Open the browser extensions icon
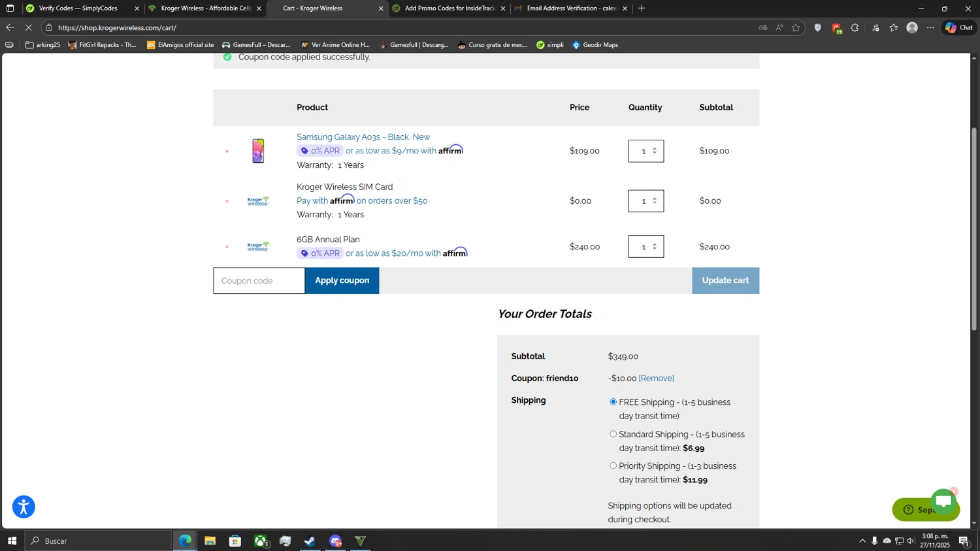 [x=855, y=27]
